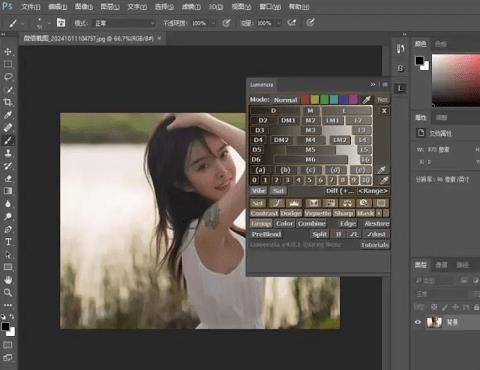This screenshot has height=370, width=480.
Task: Toggle pressure for opacity in options bar
Action: pyautogui.click(x=226, y=23)
